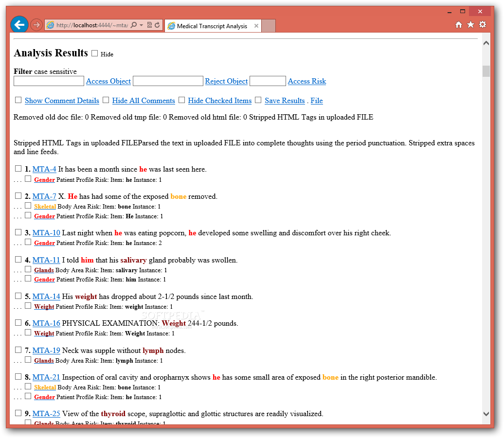The width and height of the screenshot is (504, 438).
Task: Click Skeletal link under MTA-21
Action: tap(45, 387)
